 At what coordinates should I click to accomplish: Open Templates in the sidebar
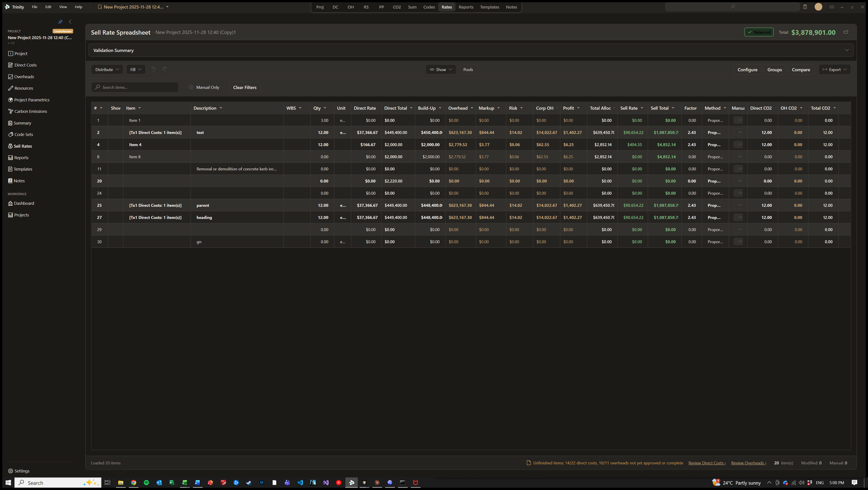(20, 169)
